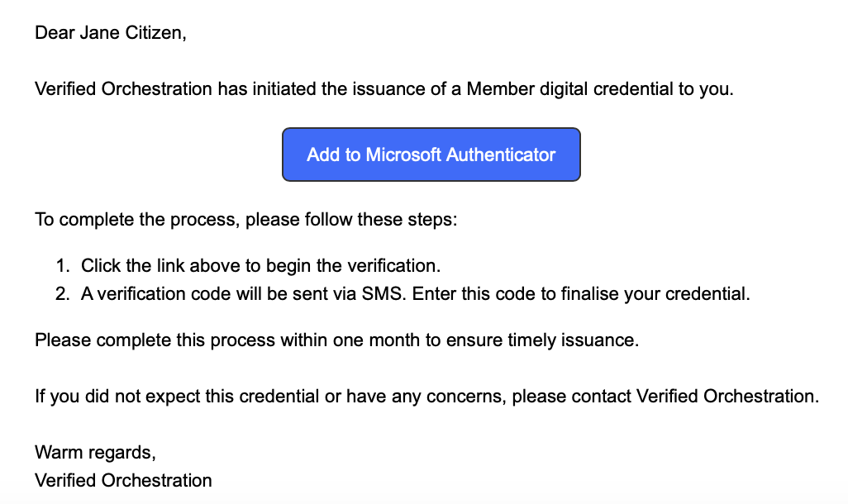Click the 'To complete the process' instruction line
Screen dimensions: 848x504
(x=245, y=221)
